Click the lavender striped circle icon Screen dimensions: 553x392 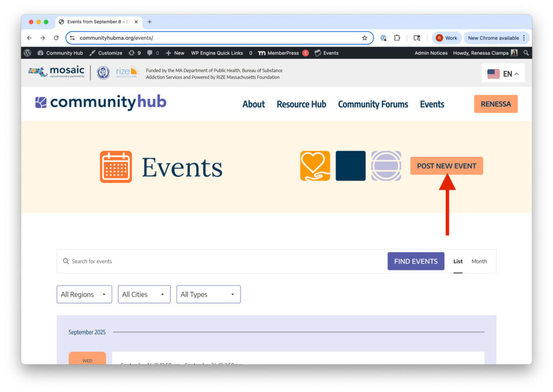pos(386,166)
